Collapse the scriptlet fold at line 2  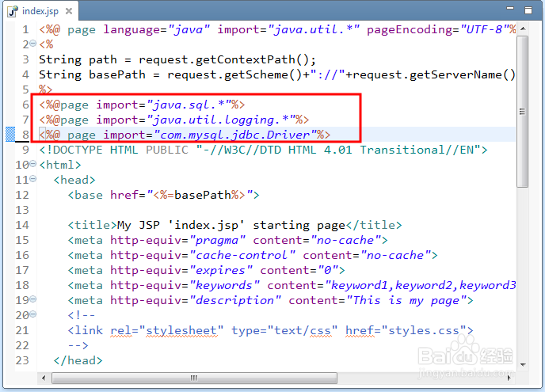33,44
